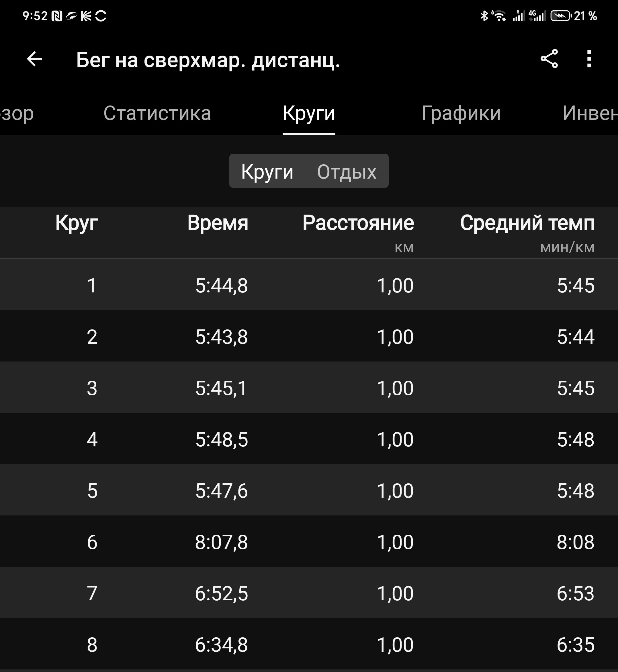
Task: Switch to the Статистика tab
Action: 157,113
